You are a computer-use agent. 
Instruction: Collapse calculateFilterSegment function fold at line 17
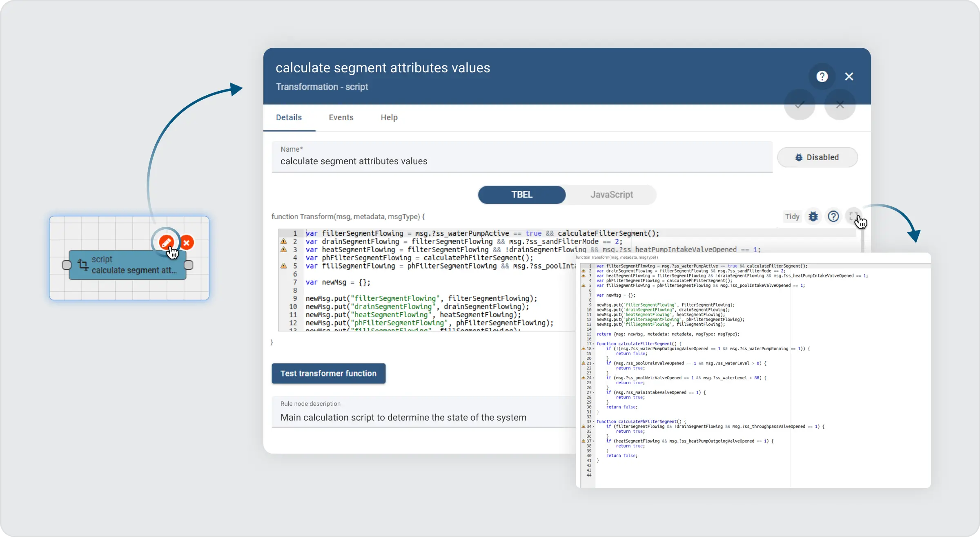(593, 344)
